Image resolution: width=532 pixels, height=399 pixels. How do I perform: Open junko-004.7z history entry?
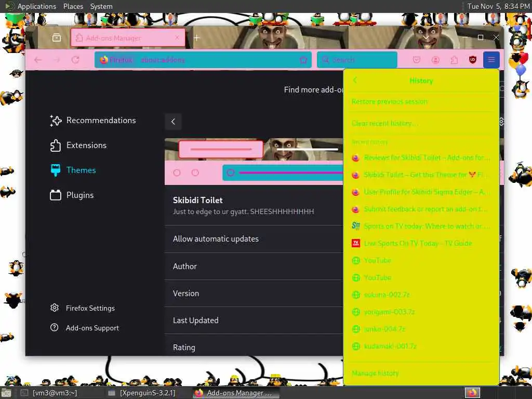click(x=421, y=329)
